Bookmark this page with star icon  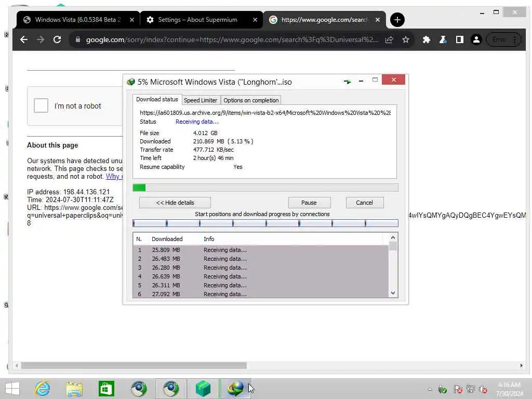(405, 39)
